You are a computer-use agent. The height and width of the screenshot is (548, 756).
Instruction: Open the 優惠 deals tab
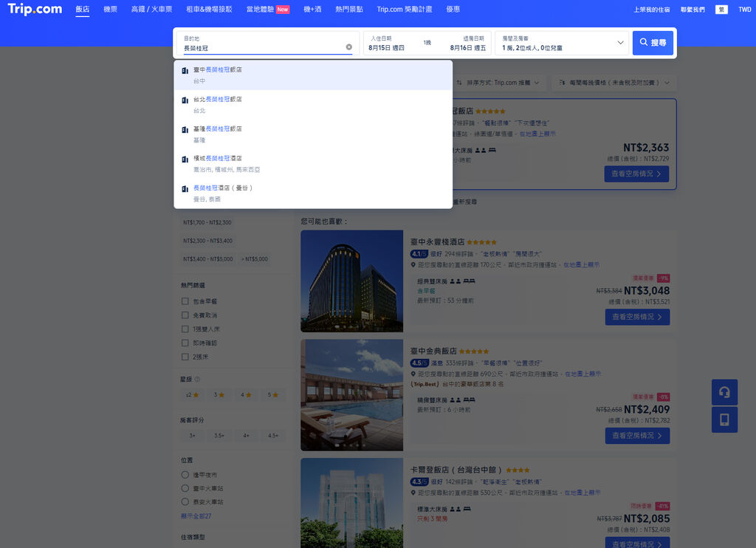pos(453,9)
